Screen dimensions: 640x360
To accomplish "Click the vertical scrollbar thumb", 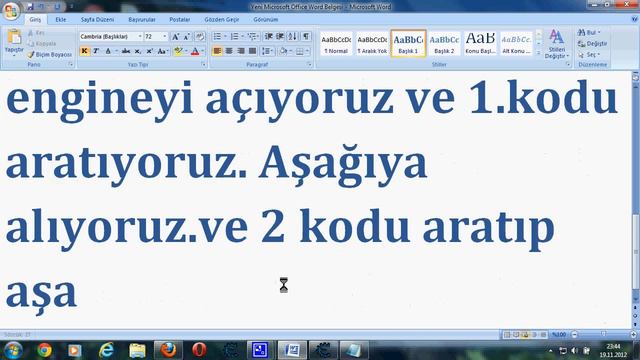I will click(x=636, y=253).
